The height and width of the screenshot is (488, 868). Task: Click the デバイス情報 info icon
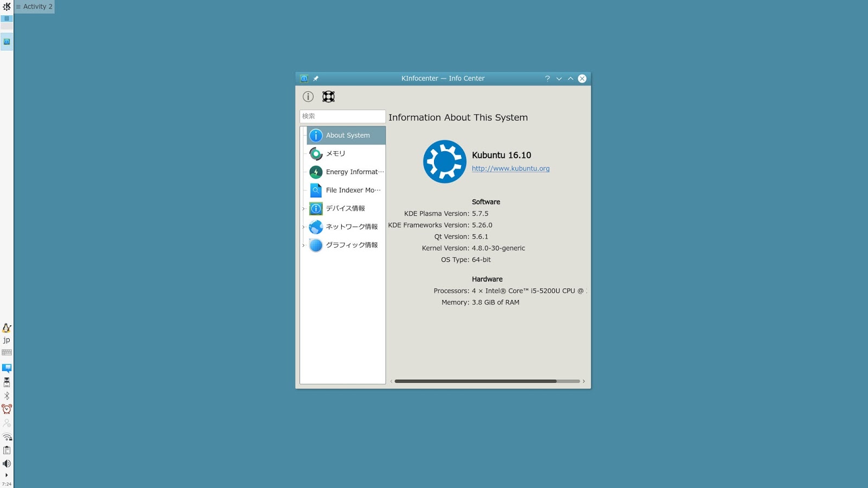[x=316, y=209]
